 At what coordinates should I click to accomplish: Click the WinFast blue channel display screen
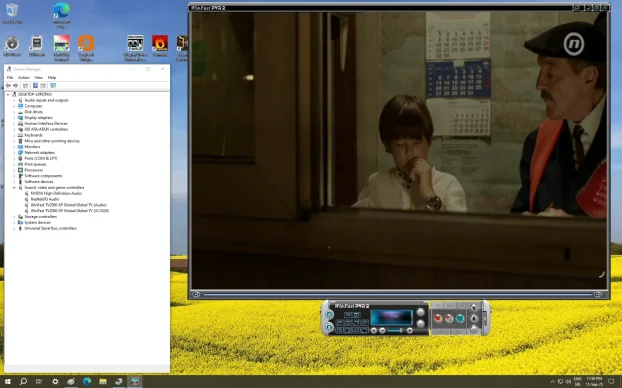[x=392, y=317]
